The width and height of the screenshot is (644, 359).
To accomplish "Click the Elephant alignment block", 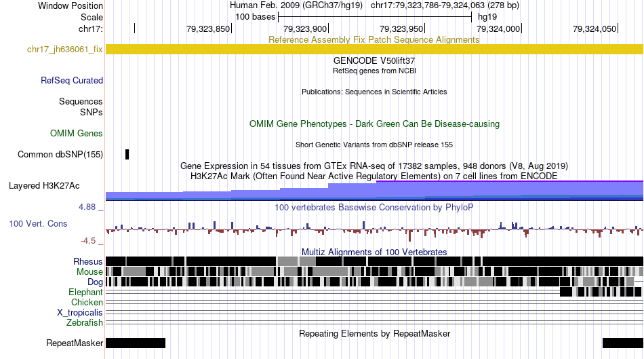I will click(x=601, y=292).
